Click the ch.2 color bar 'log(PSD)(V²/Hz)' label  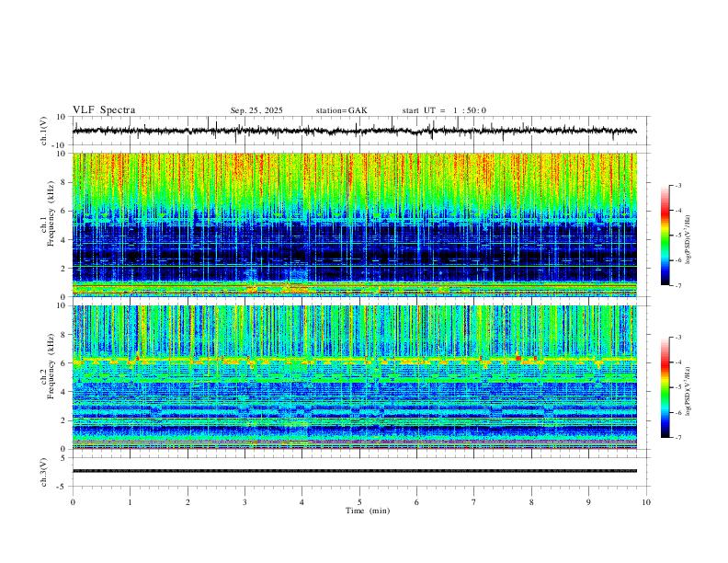tap(688, 391)
